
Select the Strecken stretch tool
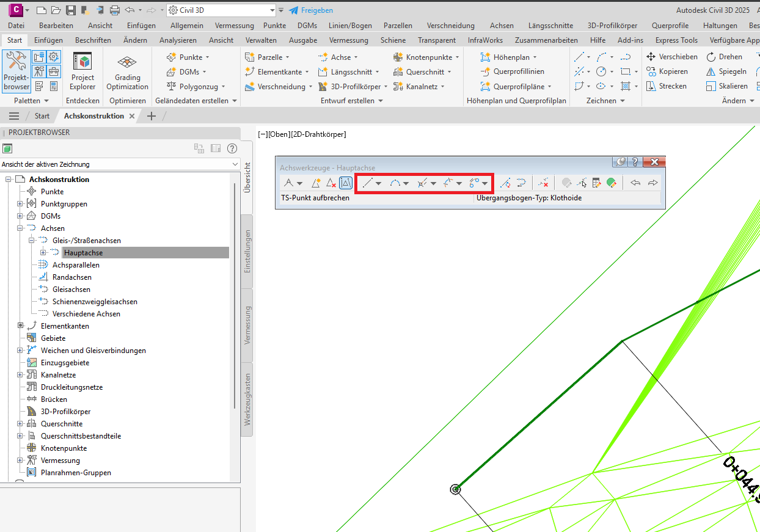(666, 86)
